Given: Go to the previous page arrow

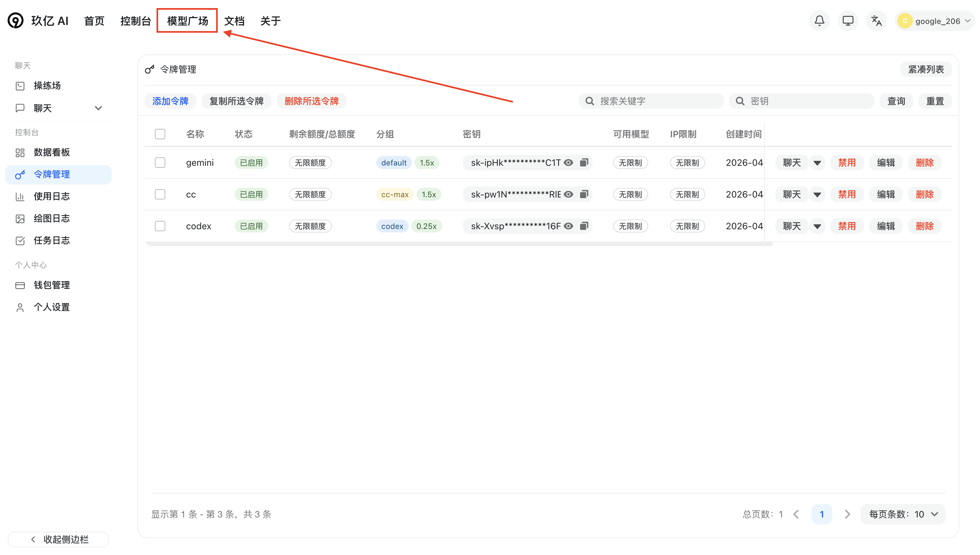Looking at the screenshot, I should pyautogui.click(x=796, y=514).
